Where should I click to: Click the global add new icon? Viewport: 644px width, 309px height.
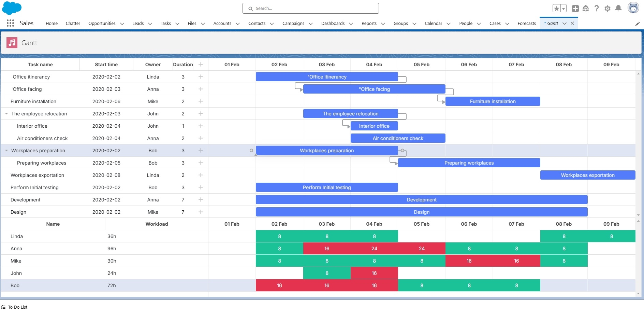tap(575, 8)
